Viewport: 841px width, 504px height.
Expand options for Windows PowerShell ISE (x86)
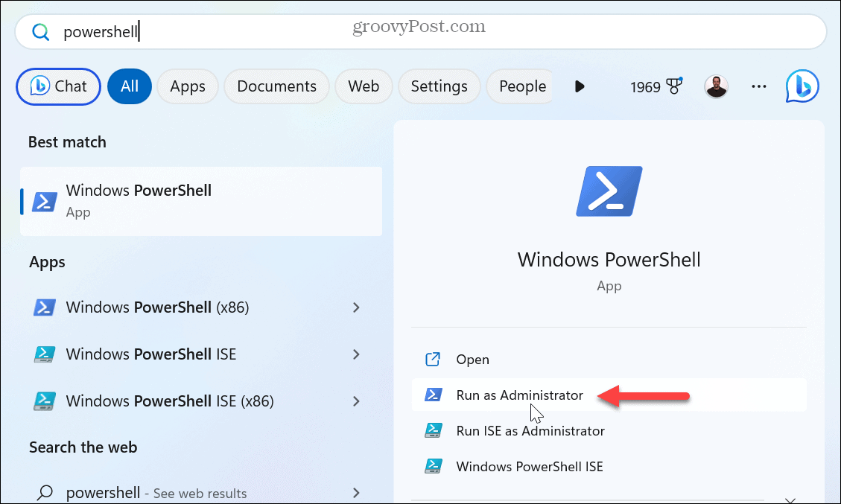[356, 401]
